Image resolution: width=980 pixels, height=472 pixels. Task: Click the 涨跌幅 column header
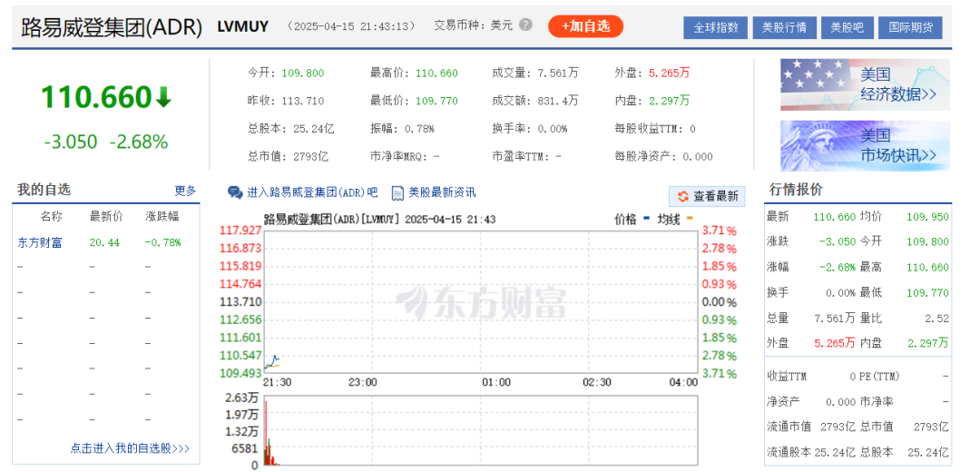click(162, 217)
